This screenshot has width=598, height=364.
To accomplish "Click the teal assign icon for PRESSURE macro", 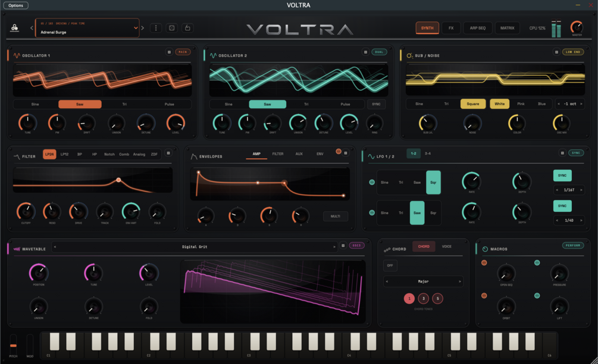I will 537,263.
